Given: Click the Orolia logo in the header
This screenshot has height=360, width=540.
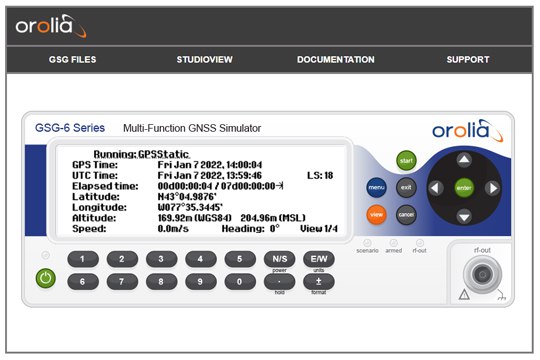Looking at the screenshot, I should point(51,26).
